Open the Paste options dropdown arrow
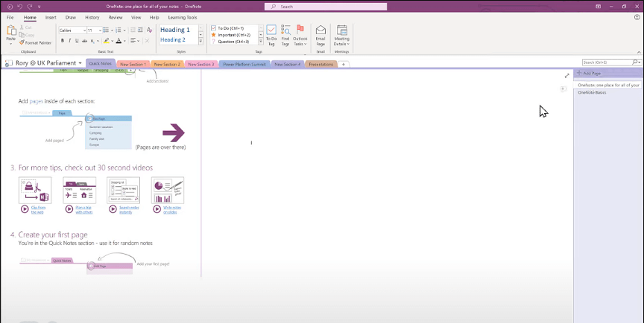Viewport: 644px width, 323px height. (10, 43)
